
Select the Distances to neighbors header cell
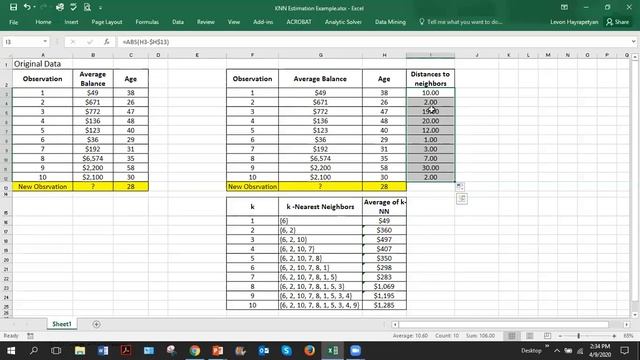[x=430, y=78]
